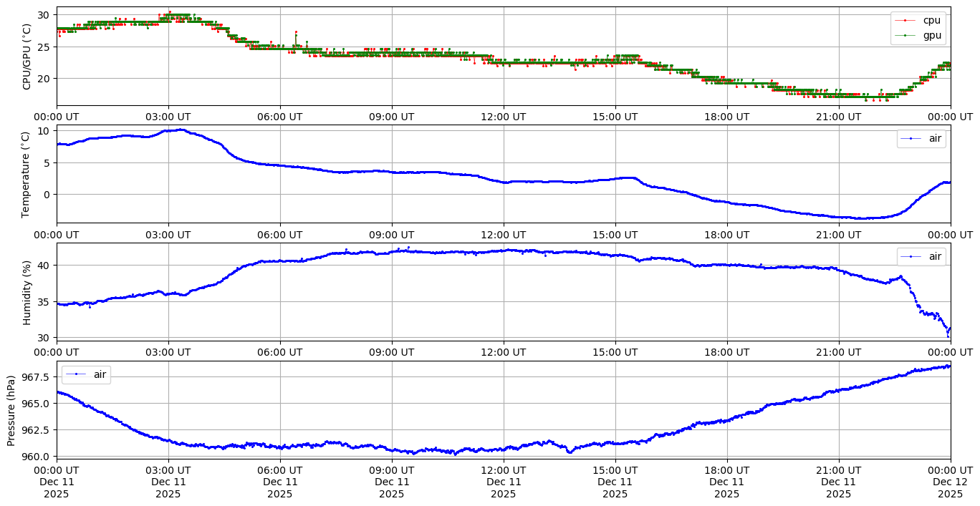Click 12:00 UT Dec 11 tick under Pressure plot
The height and width of the screenshot is (506, 980).
pos(503,482)
